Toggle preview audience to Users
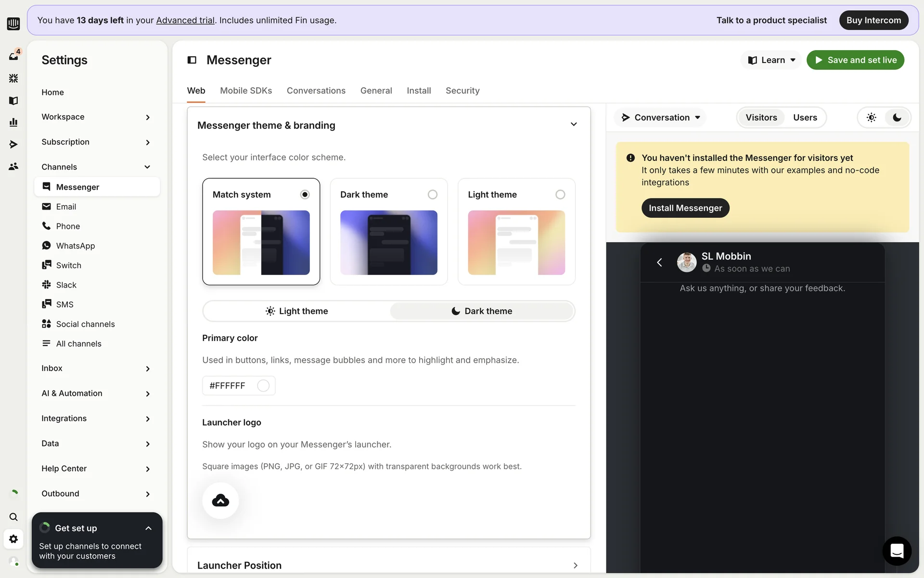The image size is (924, 578). [805, 118]
